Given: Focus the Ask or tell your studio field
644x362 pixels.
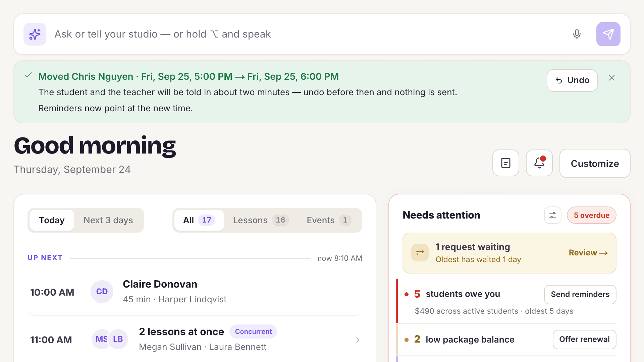Looking at the screenshot, I should [x=309, y=34].
